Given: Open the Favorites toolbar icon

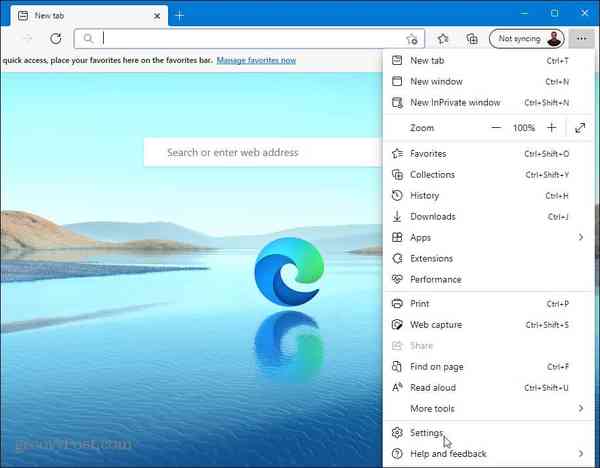Looking at the screenshot, I should point(444,39).
